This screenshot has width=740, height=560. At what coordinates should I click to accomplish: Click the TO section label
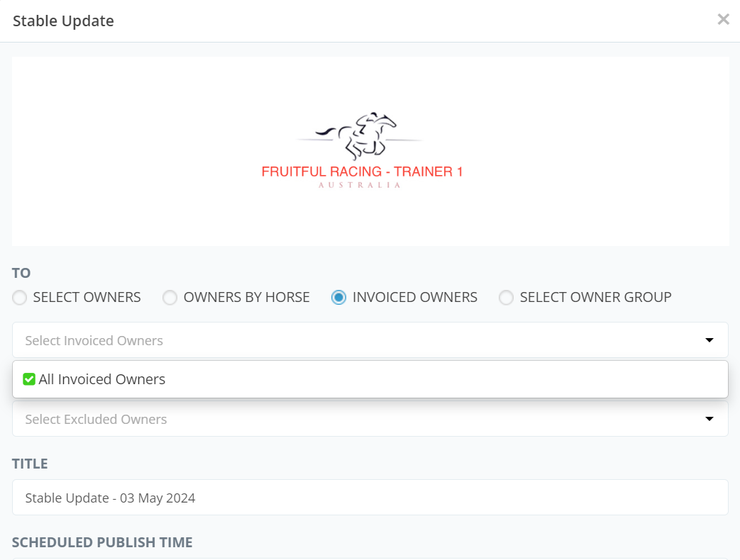coord(21,273)
